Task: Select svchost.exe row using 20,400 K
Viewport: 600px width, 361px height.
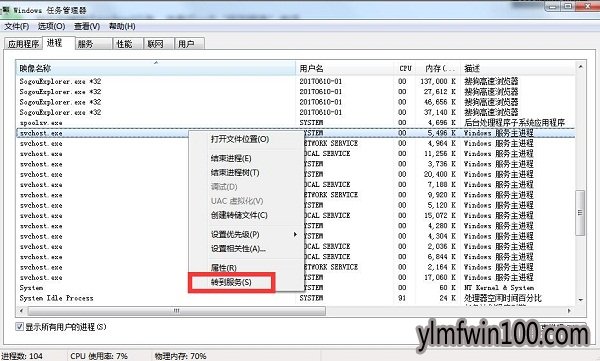Action: pyautogui.click(x=295, y=174)
